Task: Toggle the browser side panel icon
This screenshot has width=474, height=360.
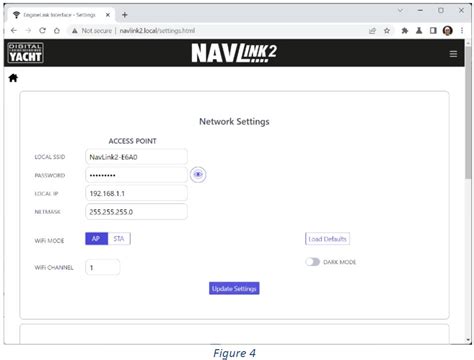Action: [433, 31]
